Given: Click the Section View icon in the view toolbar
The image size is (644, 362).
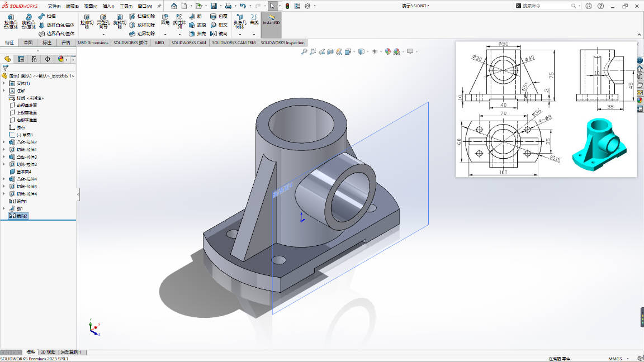Looking at the screenshot, I should coord(330,52).
